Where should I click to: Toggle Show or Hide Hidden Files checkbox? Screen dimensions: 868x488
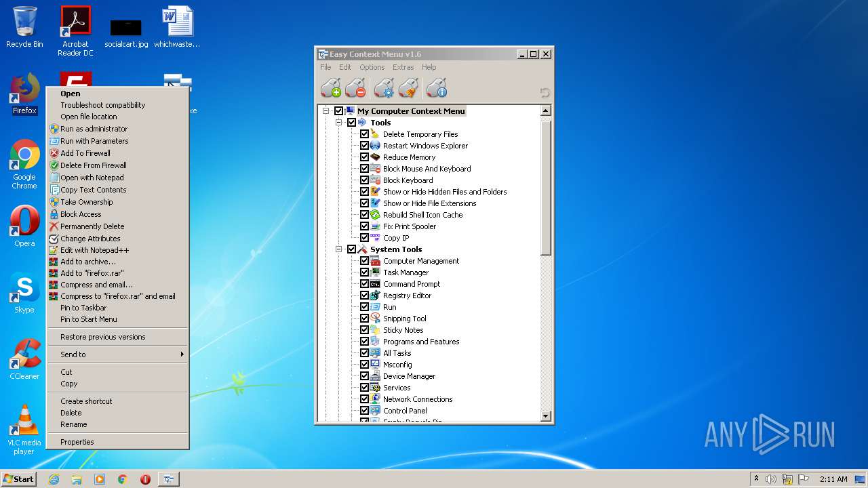click(x=364, y=192)
